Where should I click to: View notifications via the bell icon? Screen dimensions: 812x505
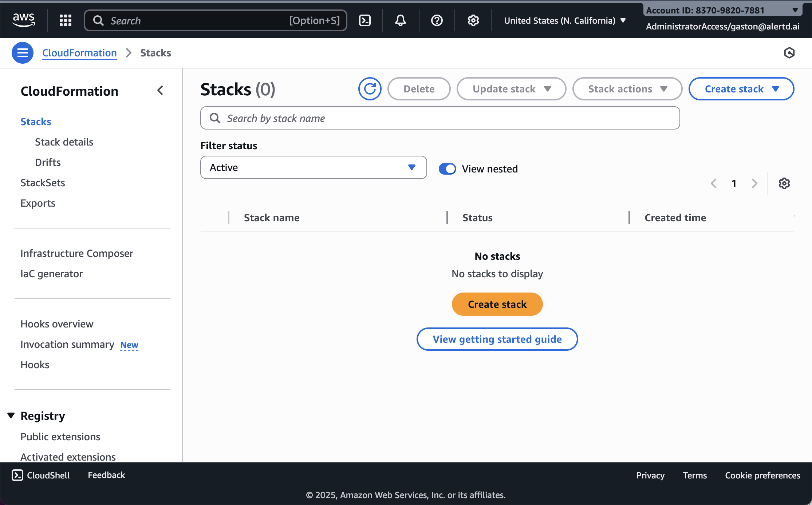point(400,20)
